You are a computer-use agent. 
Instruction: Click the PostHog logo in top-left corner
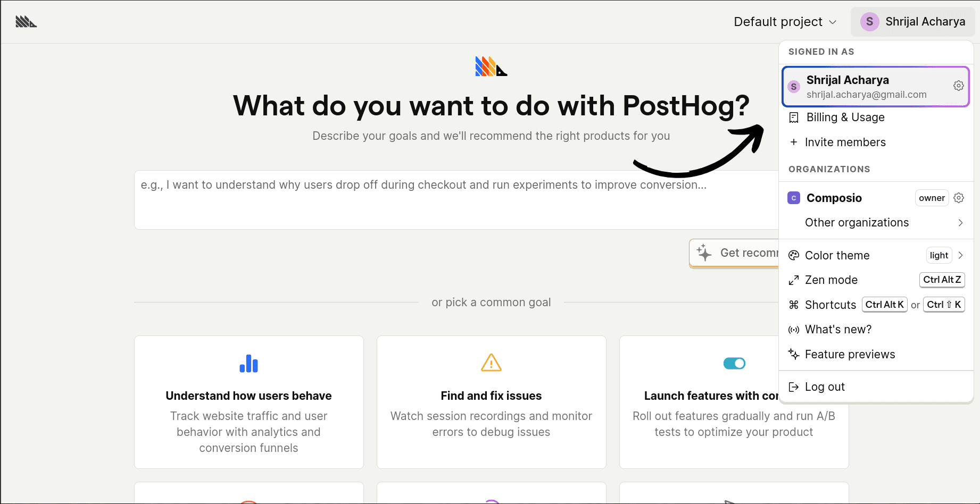(x=26, y=22)
